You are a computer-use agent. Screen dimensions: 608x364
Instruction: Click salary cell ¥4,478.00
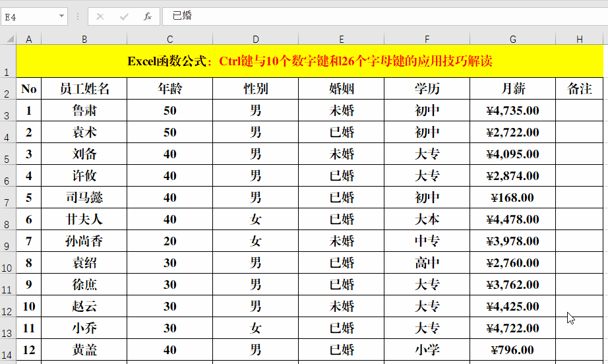click(x=512, y=219)
